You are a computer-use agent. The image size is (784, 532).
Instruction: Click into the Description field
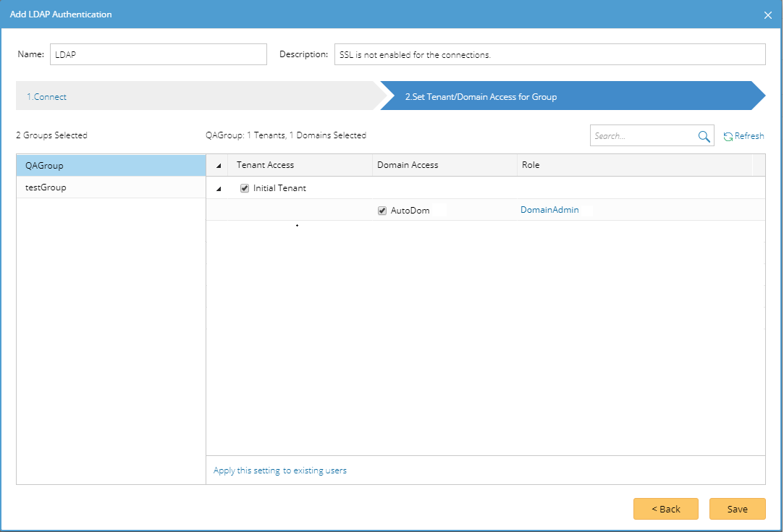(x=549, y=54)
